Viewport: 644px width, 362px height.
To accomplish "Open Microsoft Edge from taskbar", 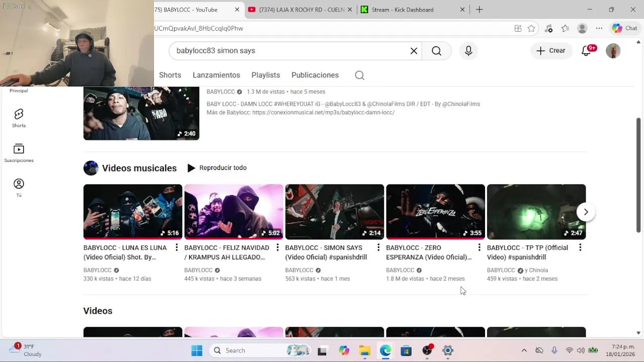I will [x=385, y=350].
